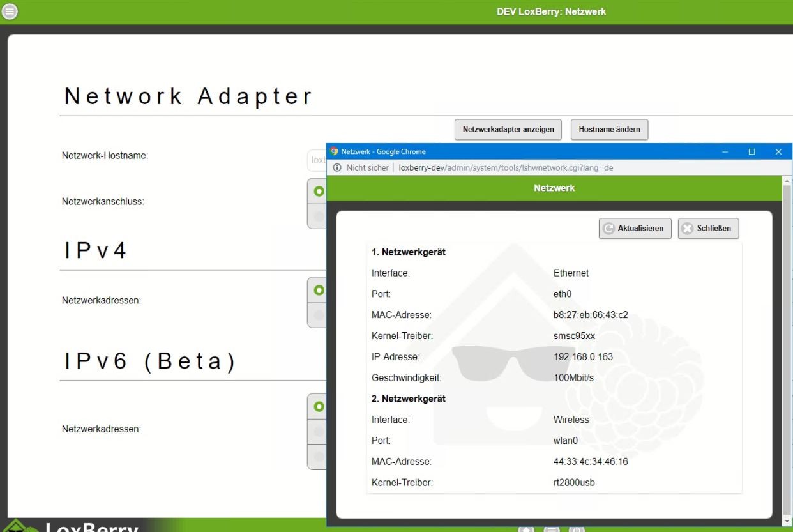This screenshot has height=532, width=793.
Task: Click the popup scrollbar up arrow
Action: click(787, 180)
